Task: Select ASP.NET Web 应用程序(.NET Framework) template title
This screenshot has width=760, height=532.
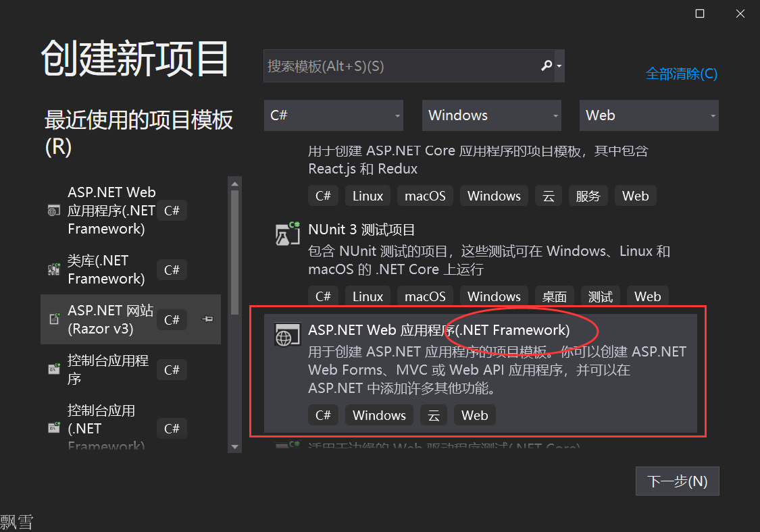Action: 439,330
